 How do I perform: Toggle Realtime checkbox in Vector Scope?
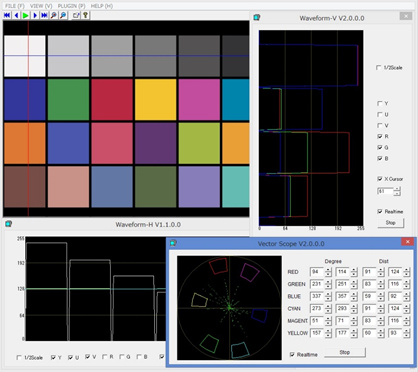tap(292, 355)
